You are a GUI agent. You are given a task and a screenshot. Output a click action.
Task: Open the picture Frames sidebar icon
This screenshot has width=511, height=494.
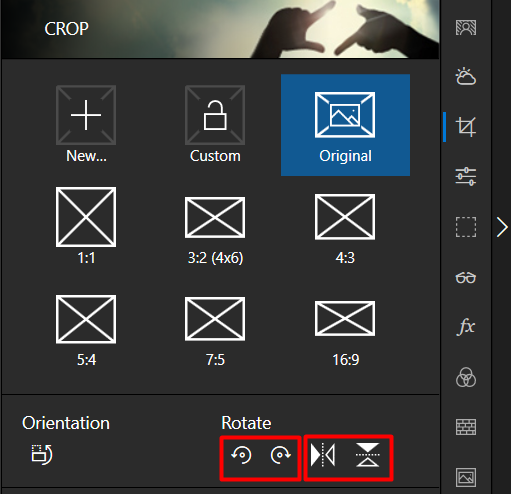point(466,477)
